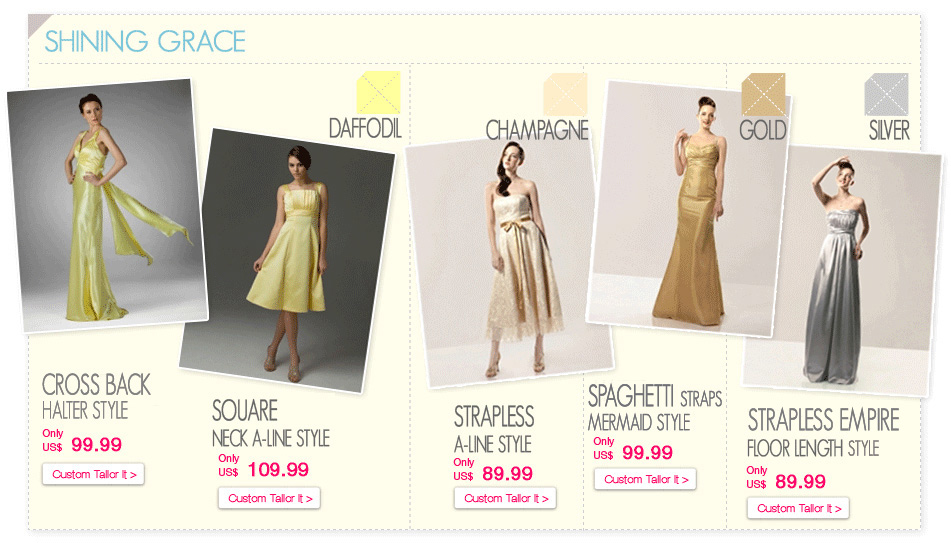The image size is (951, 543).
Task: Open the Square Neck A-Line dress photo
Action: point(288,261)
